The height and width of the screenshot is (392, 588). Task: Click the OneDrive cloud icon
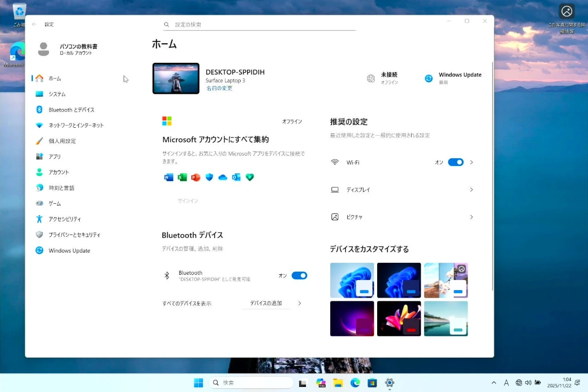click(223, 177)
